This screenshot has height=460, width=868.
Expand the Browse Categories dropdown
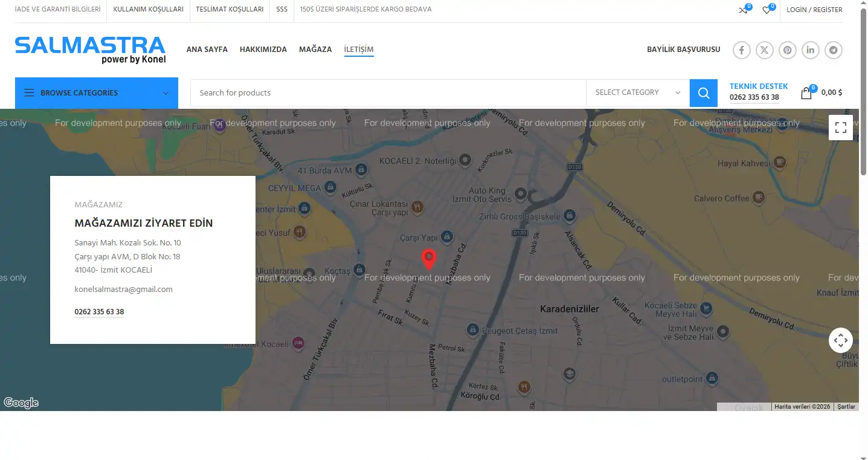tap(97, 93)
